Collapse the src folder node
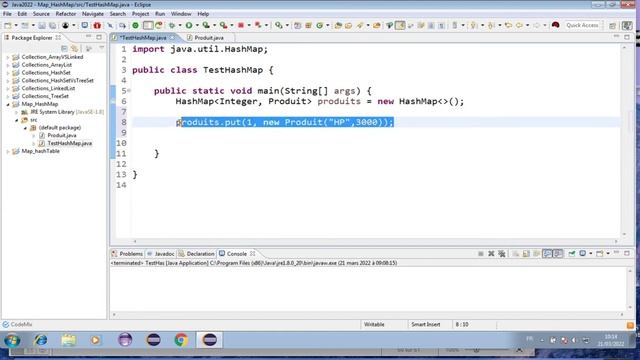 [17, 120]
